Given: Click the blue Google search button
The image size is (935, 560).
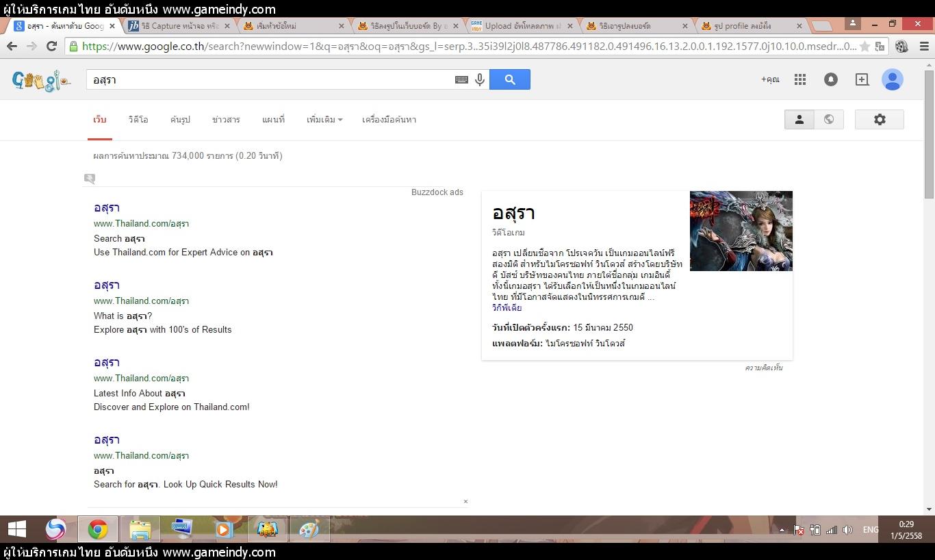Looking at the screenshot, I should click(x=510, y=79).
